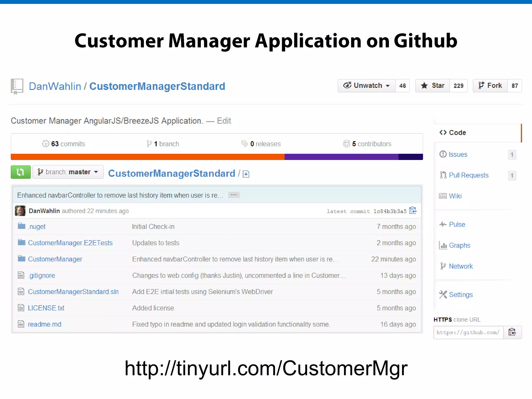Open CustomerManagerStandard repository title link
The image size is (532, 399).
(x=157, y=86)
